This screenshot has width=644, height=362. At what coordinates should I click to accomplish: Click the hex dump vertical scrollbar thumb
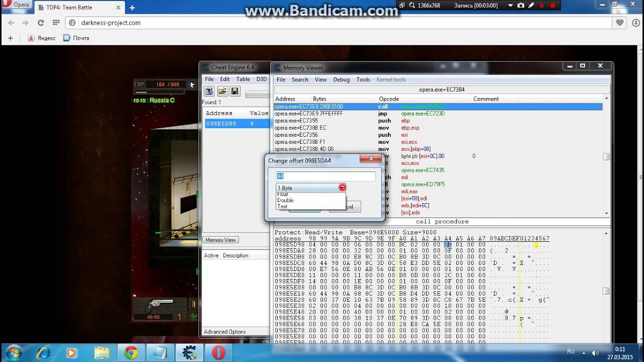(606, 291)
